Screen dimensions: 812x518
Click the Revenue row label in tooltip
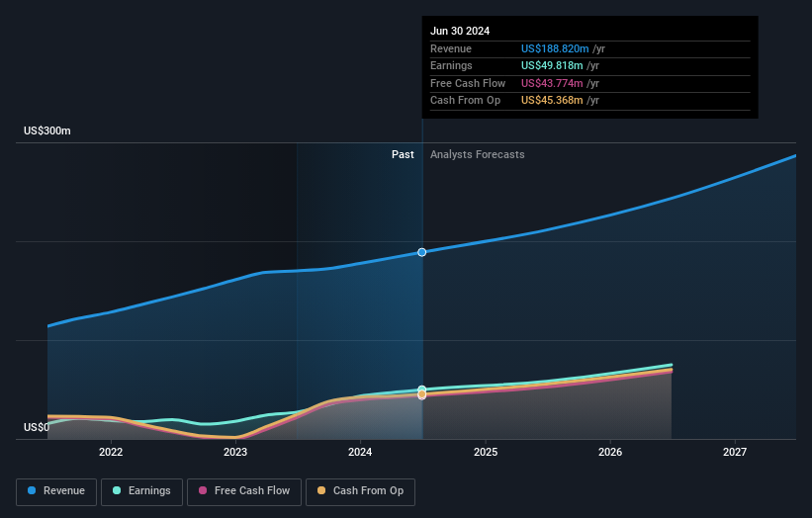point(451,48)
